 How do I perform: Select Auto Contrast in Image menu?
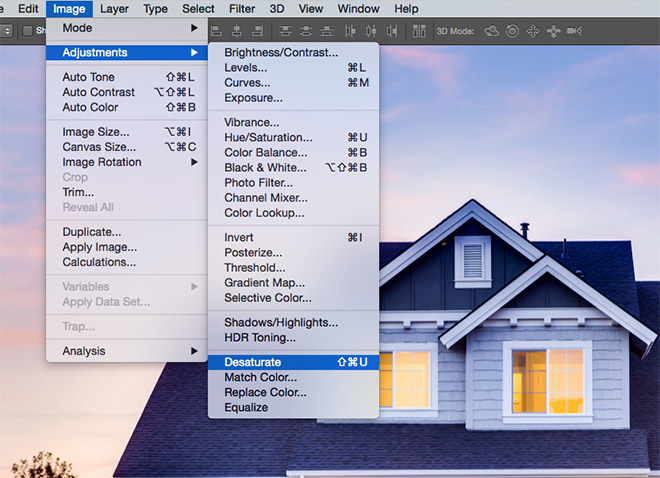[x=127, y=93]
